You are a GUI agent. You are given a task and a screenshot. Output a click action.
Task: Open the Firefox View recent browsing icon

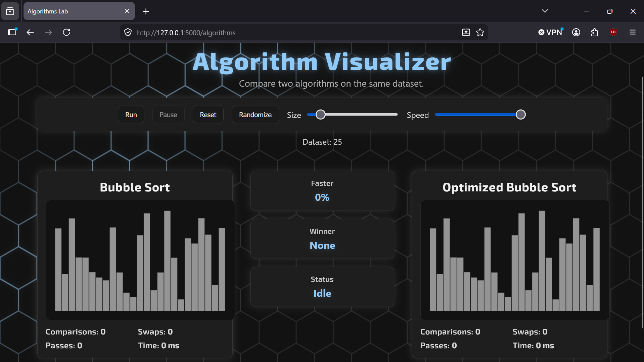10,11
